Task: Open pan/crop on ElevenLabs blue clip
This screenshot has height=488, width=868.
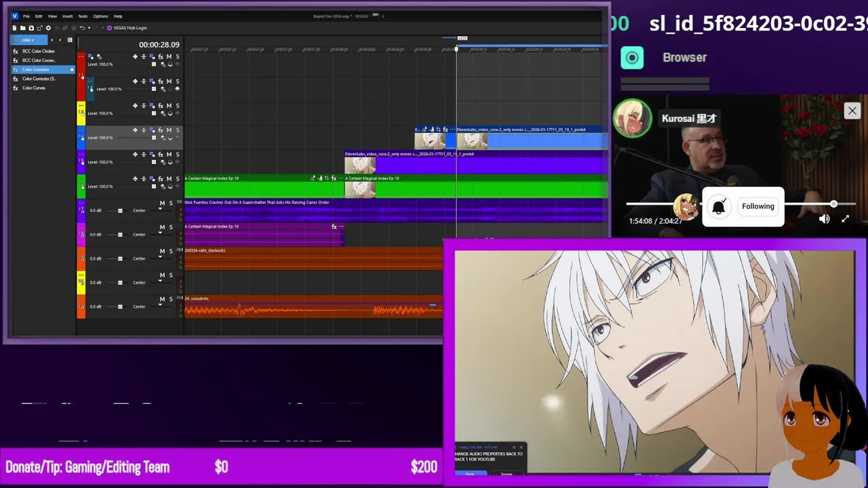Action: (438, 129)
